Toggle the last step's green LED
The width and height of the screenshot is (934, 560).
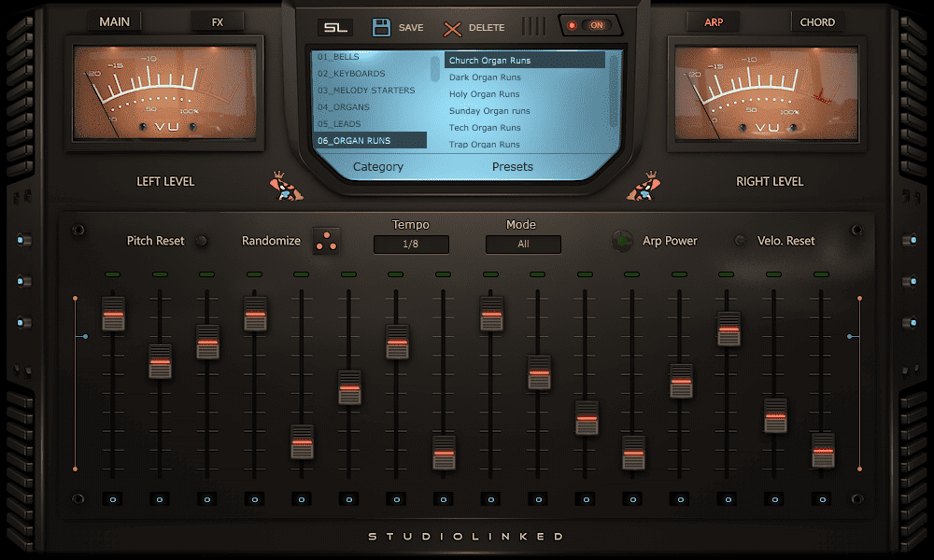coord(821,274)
